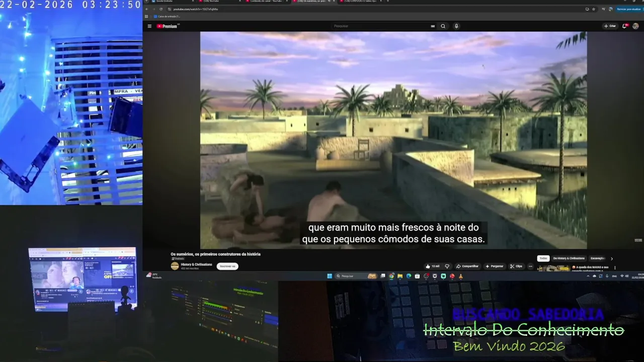The image size is (644, 362).
Task: Switch to the (126) YouTube tab
Action: tap(218, 1)
